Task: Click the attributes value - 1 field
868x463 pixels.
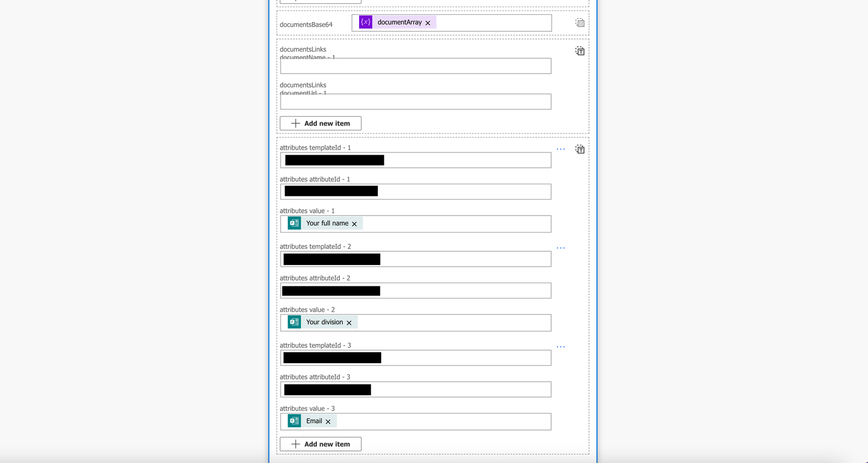Action: [416, 224]
